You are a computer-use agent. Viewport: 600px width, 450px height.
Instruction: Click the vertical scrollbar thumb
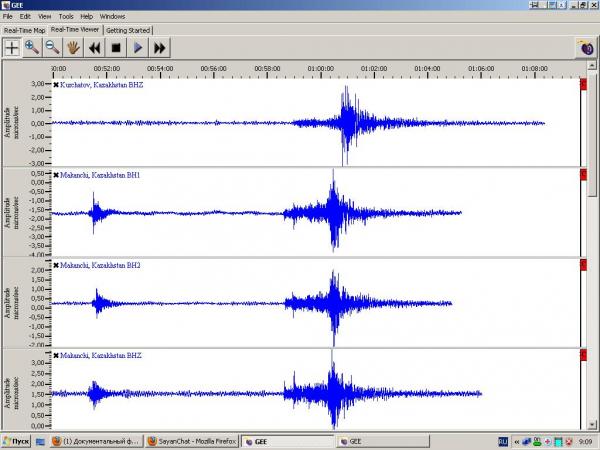click(592, 134)
